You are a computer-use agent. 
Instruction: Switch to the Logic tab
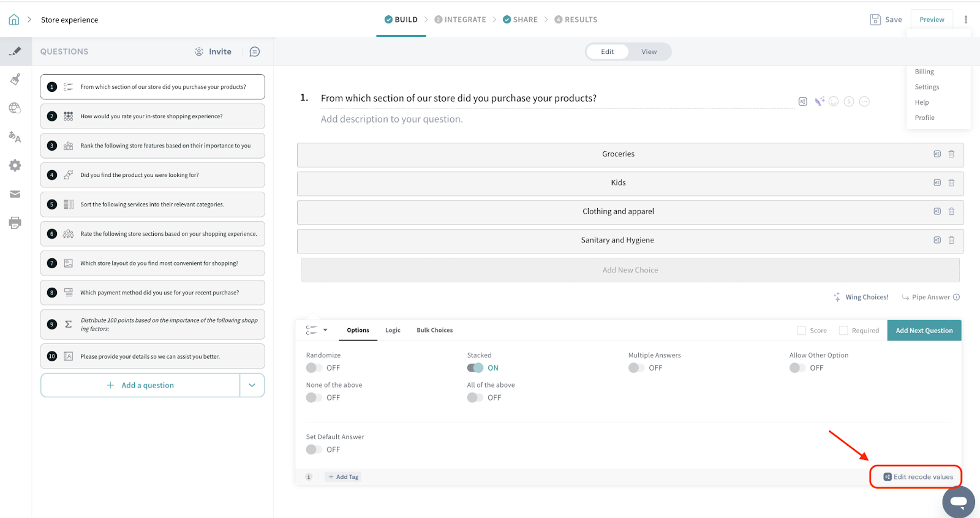click(x=393, y=331)
